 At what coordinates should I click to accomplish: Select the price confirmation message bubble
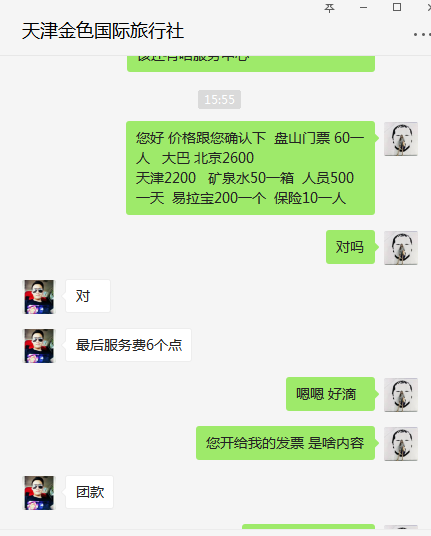(251, 168)
